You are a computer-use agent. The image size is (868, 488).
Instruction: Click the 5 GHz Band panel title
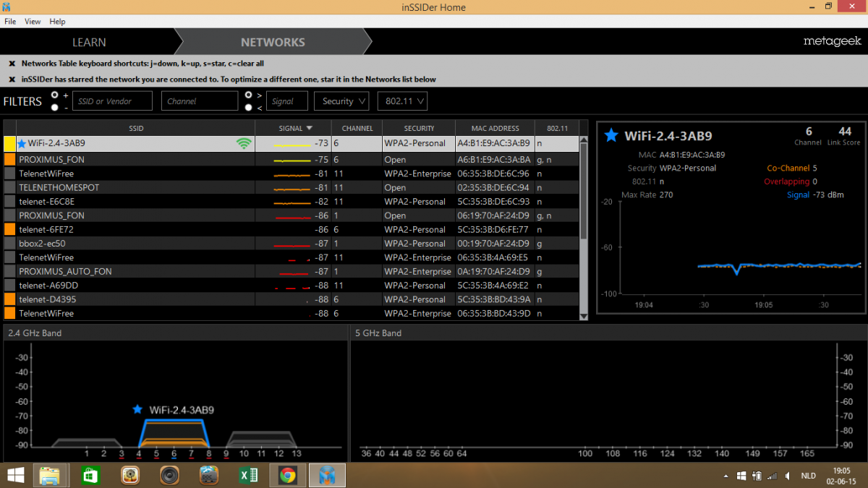click(378, 333)
